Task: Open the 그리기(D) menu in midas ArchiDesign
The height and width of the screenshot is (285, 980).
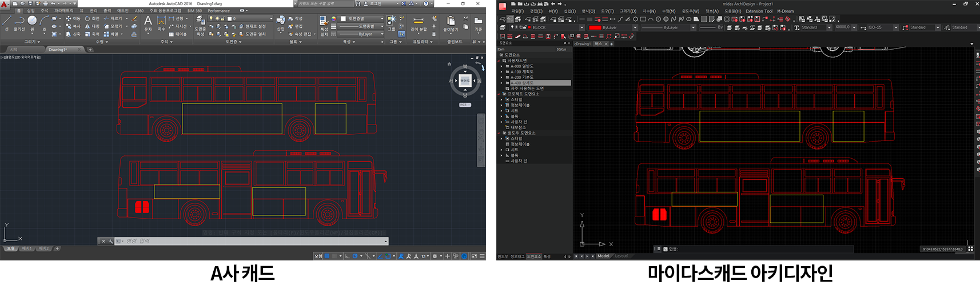Action: tap(628, 11)
